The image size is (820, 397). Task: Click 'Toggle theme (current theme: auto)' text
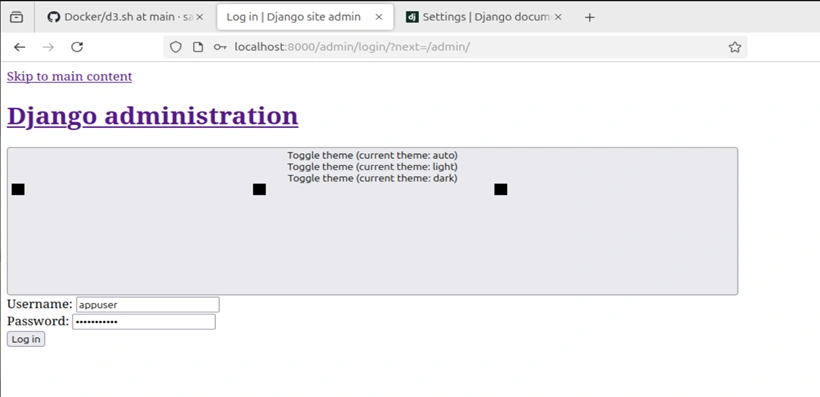tap(372, 155)
